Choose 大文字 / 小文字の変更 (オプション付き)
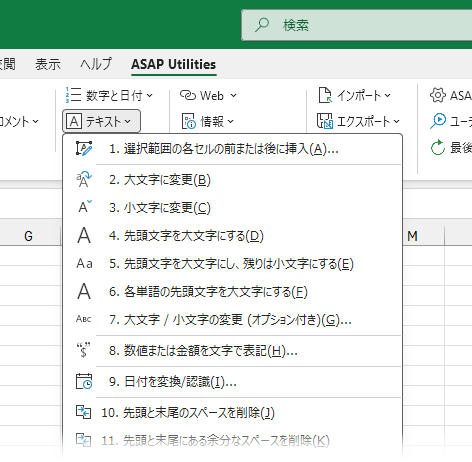 coord(232,320)
